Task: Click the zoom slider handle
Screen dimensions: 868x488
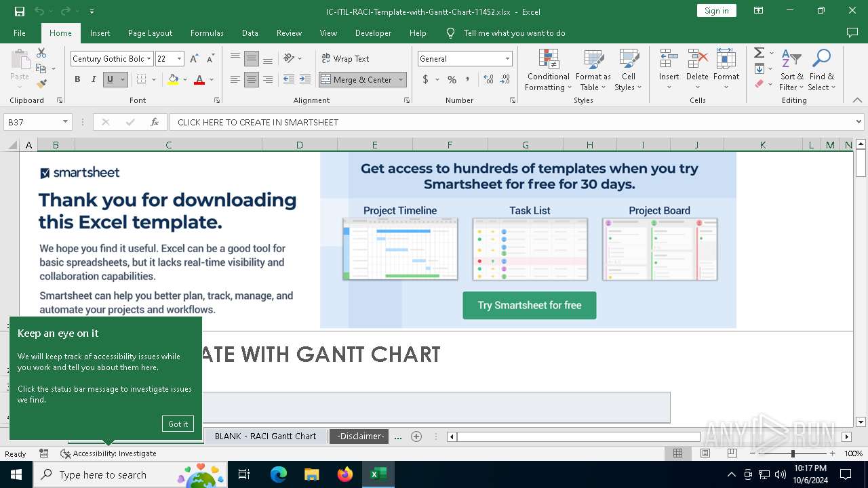Action: (x=792, y=453)
